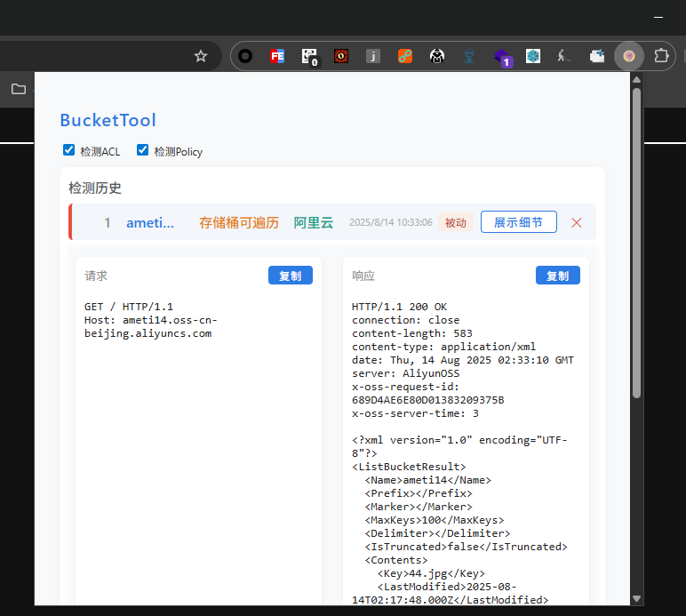Click the popup's scroll up arrow
Viewport: 686px width, 616px height.
(x=636, y=79)
